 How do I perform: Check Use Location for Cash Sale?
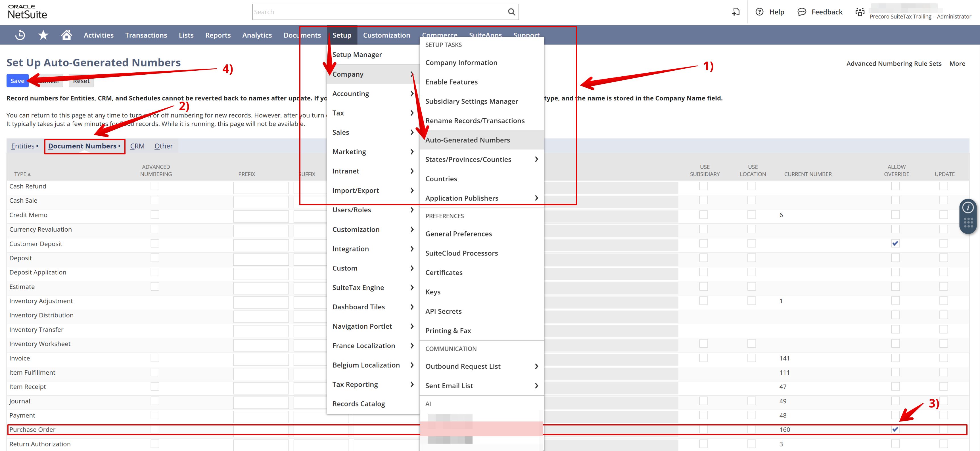[x=751, y=200]
